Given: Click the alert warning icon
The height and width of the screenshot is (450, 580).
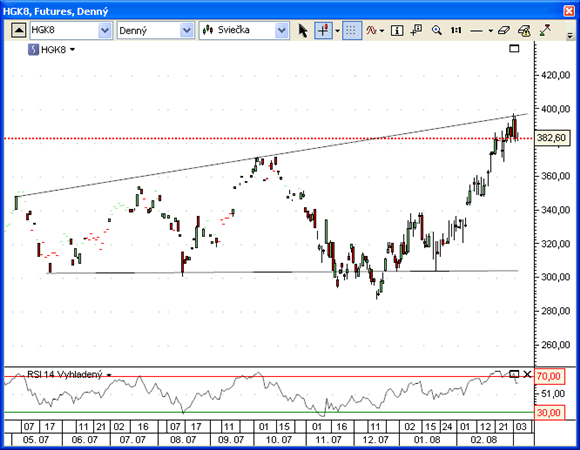Looking at the screenshot, I should coord(524,30).
